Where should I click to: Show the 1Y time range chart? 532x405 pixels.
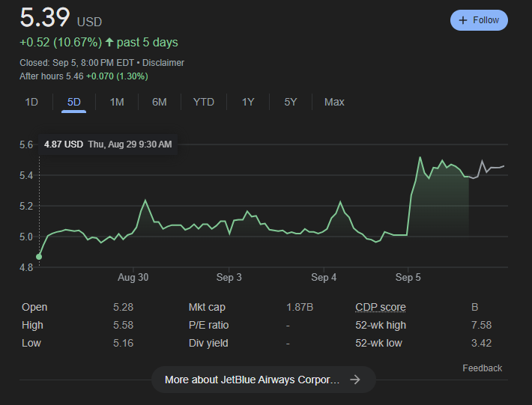248,102
